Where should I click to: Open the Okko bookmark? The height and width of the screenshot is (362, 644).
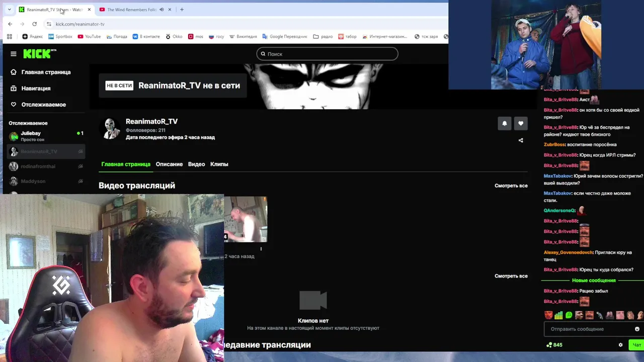174,37
